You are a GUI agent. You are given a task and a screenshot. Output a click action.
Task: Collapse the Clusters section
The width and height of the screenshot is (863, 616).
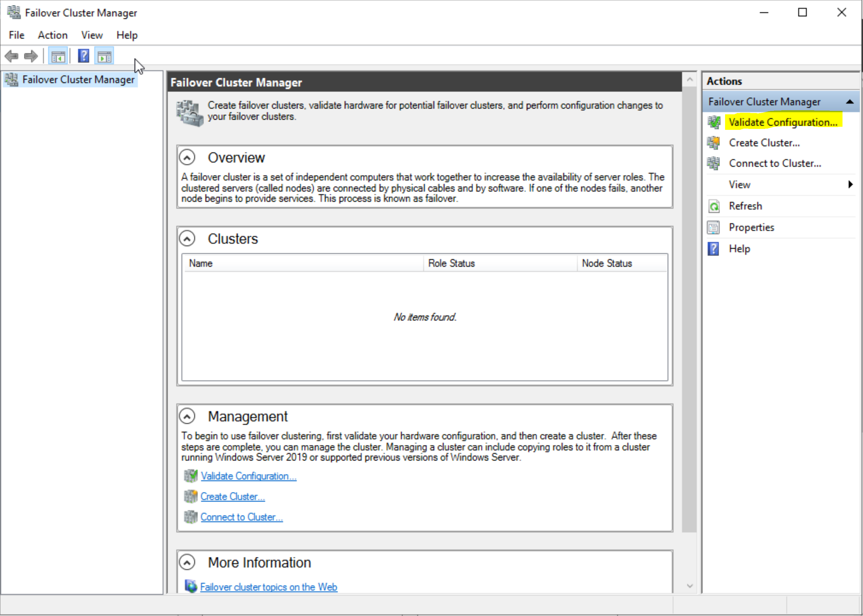point(187,239)
